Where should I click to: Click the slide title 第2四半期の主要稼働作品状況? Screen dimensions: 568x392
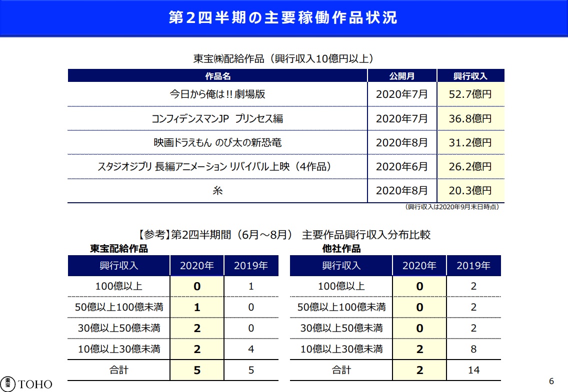(x=283, y=17)
